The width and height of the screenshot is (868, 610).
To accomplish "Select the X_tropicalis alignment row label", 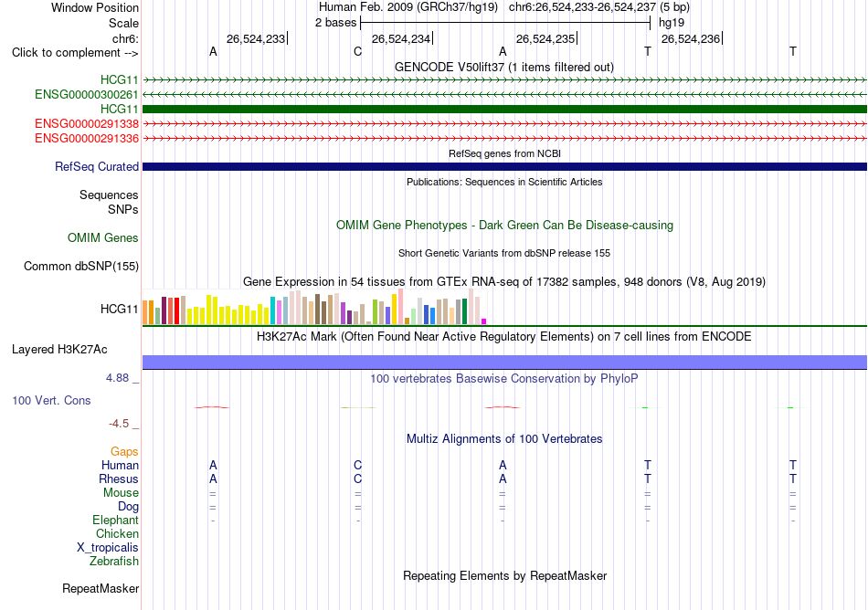I will pyautogui.click(x=108, y=548).
